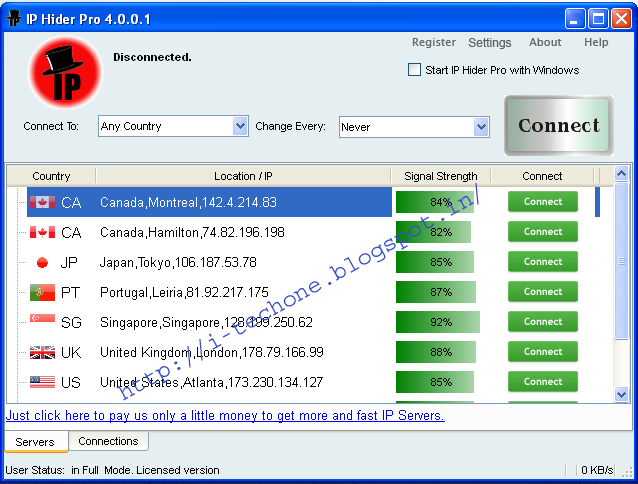Screen dimensions: 638x484
Task: Click the United Kingdom flag icon
Action: pos(42,352)
